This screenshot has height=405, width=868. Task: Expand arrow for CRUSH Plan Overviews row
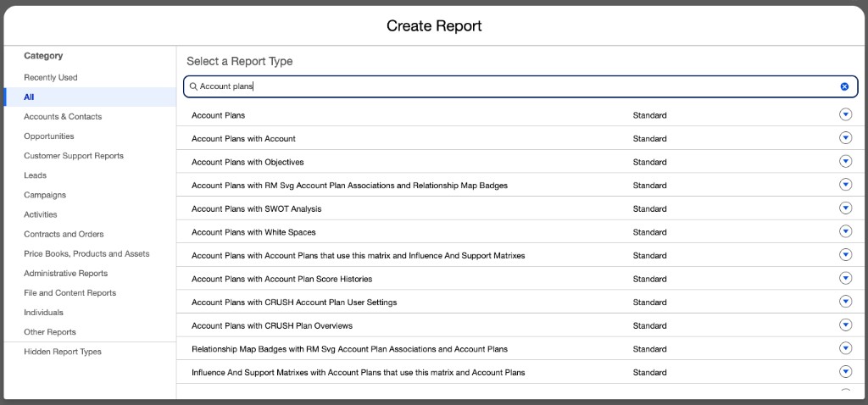coord(845,325)
